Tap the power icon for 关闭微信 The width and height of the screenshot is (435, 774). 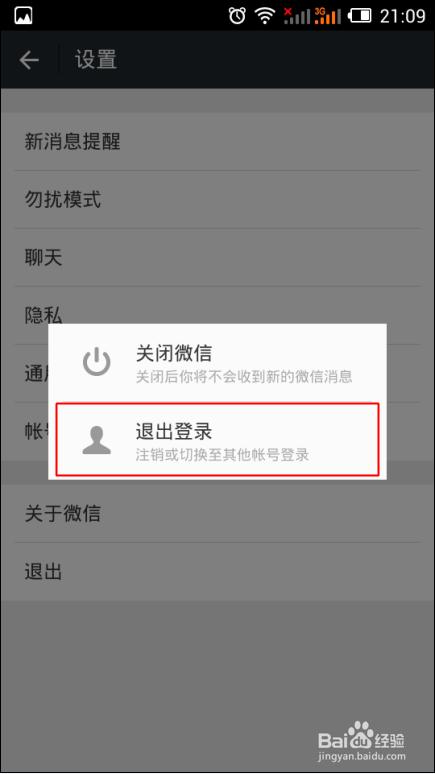click(97, 362)
